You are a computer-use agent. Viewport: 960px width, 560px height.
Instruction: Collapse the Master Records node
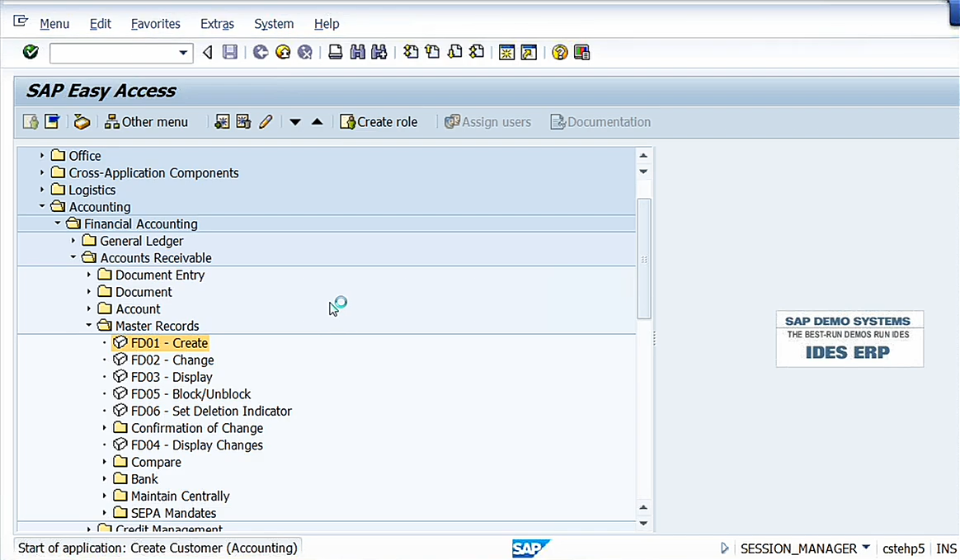point(89,325)
